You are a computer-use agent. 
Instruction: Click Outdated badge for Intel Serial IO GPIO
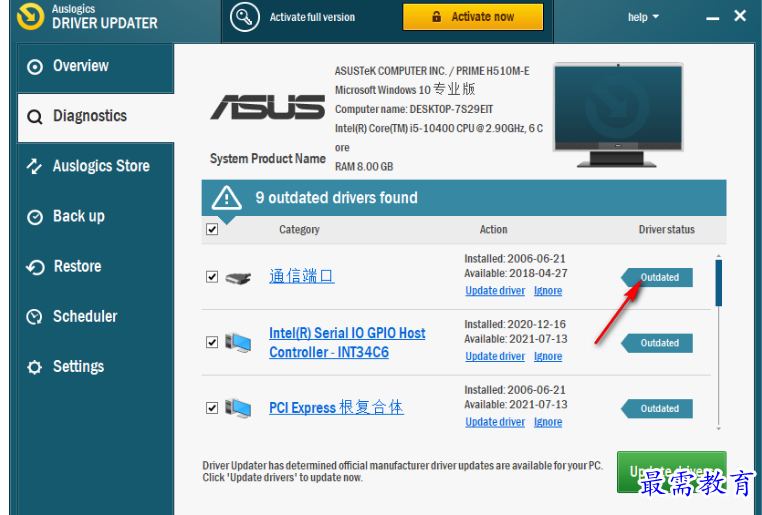657,343
